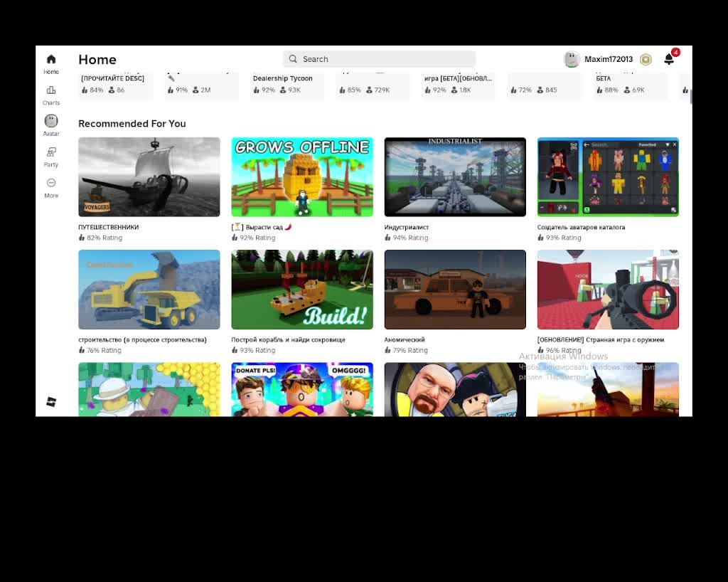The height and width of the screenshot is (582, 728).
Task: Open the beekeeper game thumbnail
Action: 149,389
